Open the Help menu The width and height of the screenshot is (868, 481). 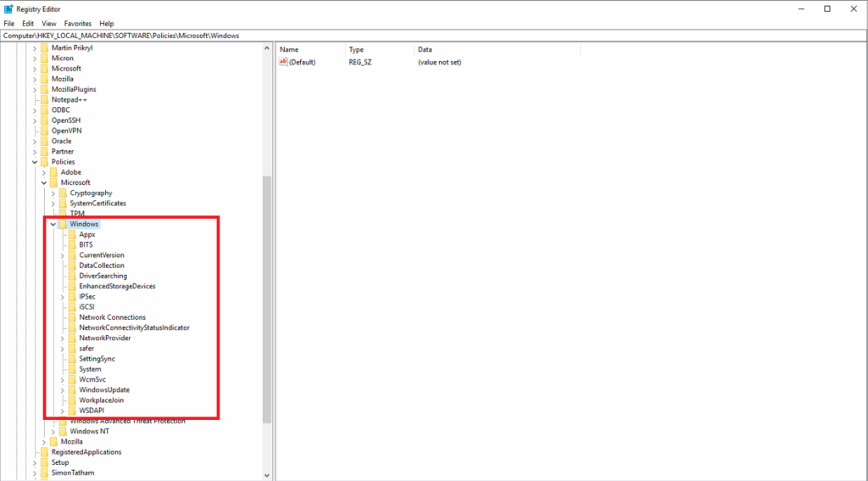pos(106,24)
